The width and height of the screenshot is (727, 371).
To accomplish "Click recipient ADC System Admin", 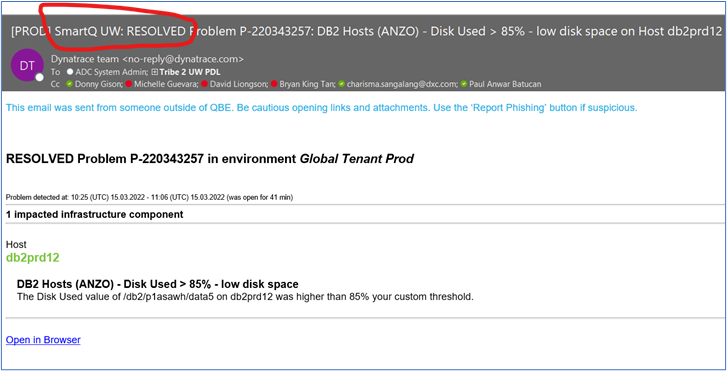I will pos(111,72).
